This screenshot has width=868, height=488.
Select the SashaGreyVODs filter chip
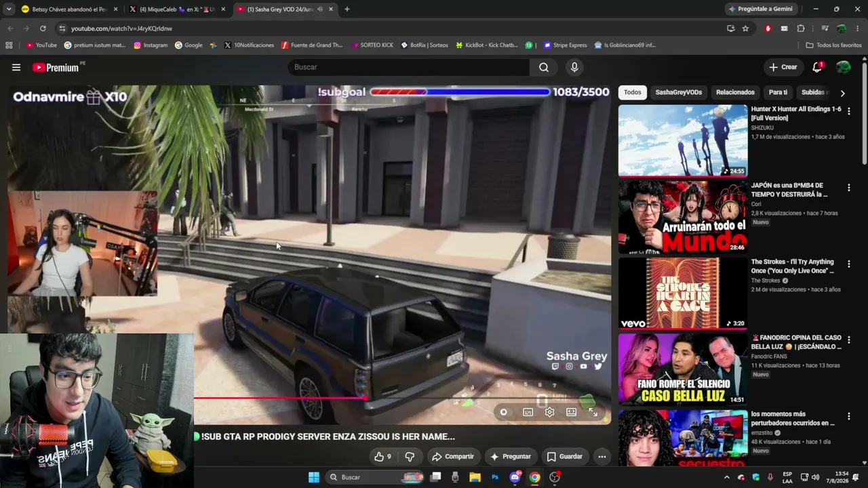[678, 92]
